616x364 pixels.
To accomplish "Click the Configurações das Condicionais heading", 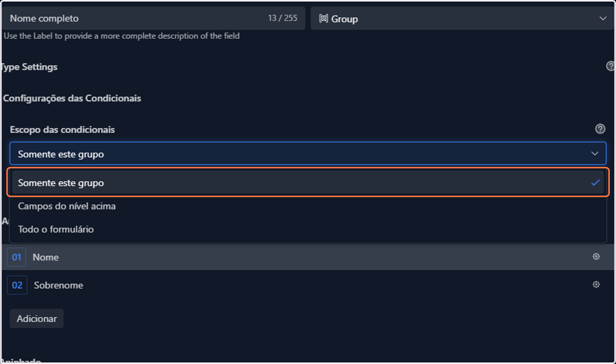I will [x=72, y=98].
